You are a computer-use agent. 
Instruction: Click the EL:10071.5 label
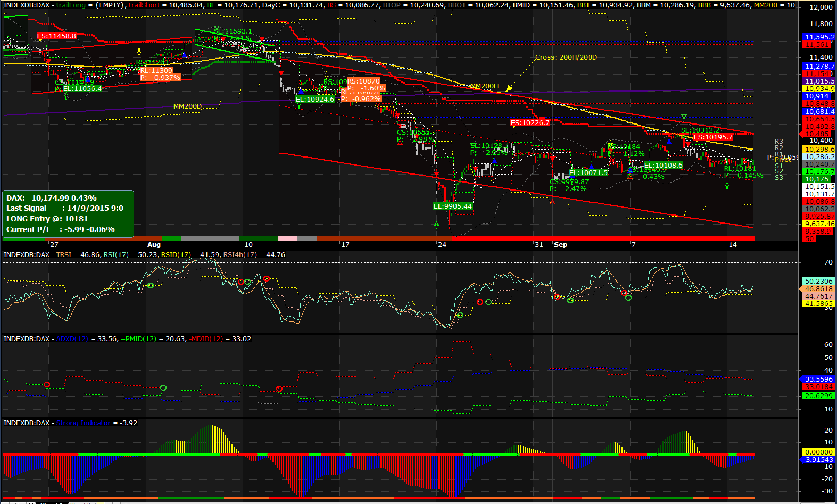click(589, 173)
